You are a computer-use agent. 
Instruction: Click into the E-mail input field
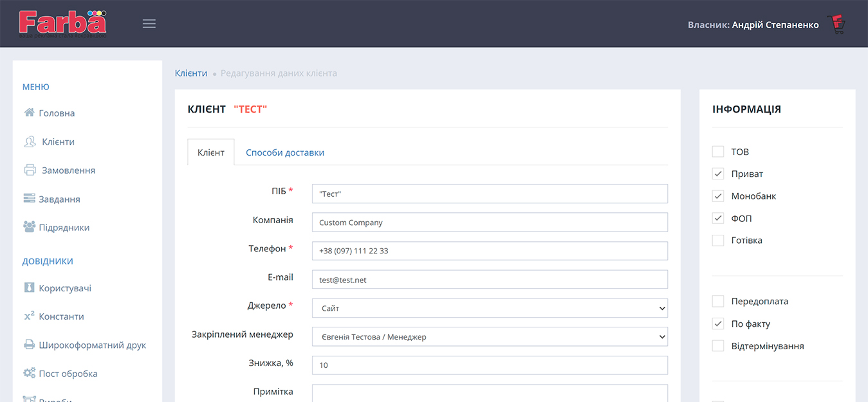pyautogui.click(x=489, y=280)
